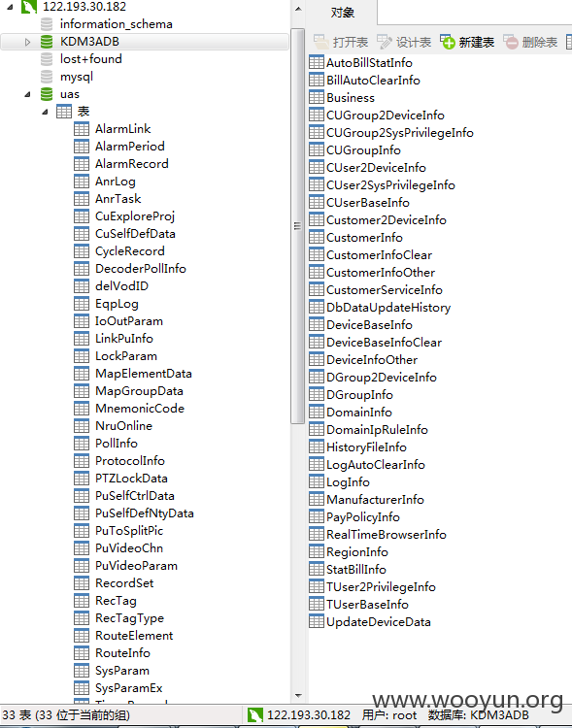Click the status bar 122.193.30.182 connection icon
The height and width of the screenshot is (728, 572).
pyautogui.click(x=255, y=715)
